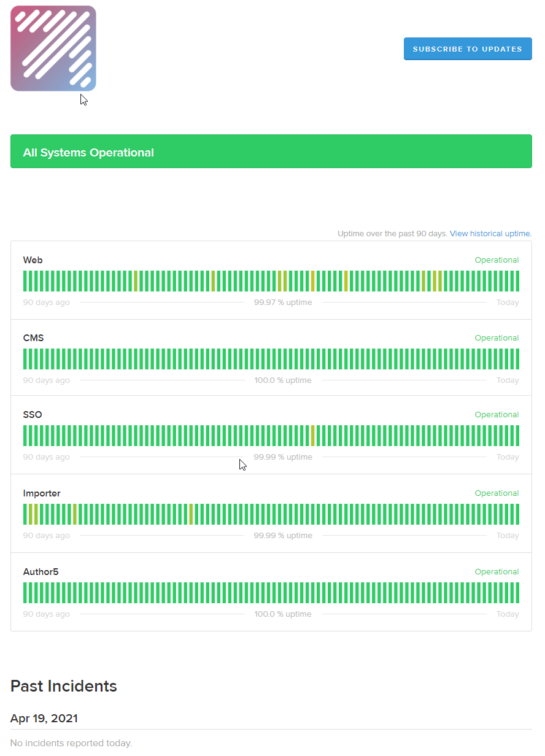Click the 99.97 % uptime label under Web
This screenshot has height=756, width=545.
(283, 302)
